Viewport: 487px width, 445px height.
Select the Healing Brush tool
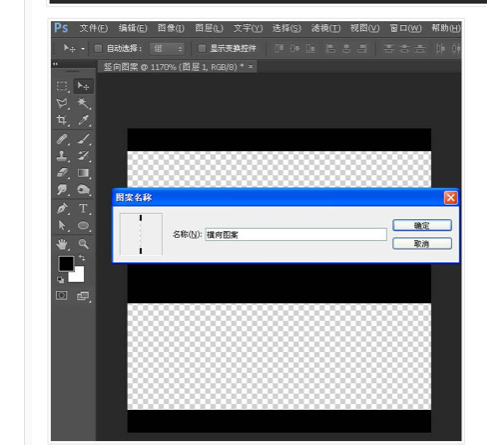(x=62, y=139)
